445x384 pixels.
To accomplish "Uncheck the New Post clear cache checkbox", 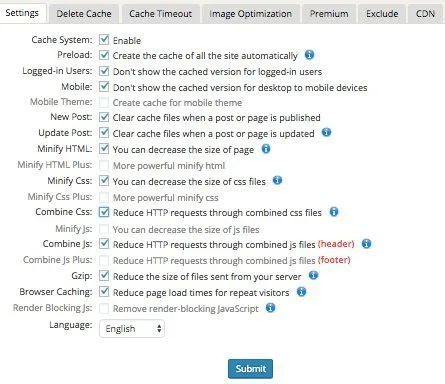I will click(104, 117).
